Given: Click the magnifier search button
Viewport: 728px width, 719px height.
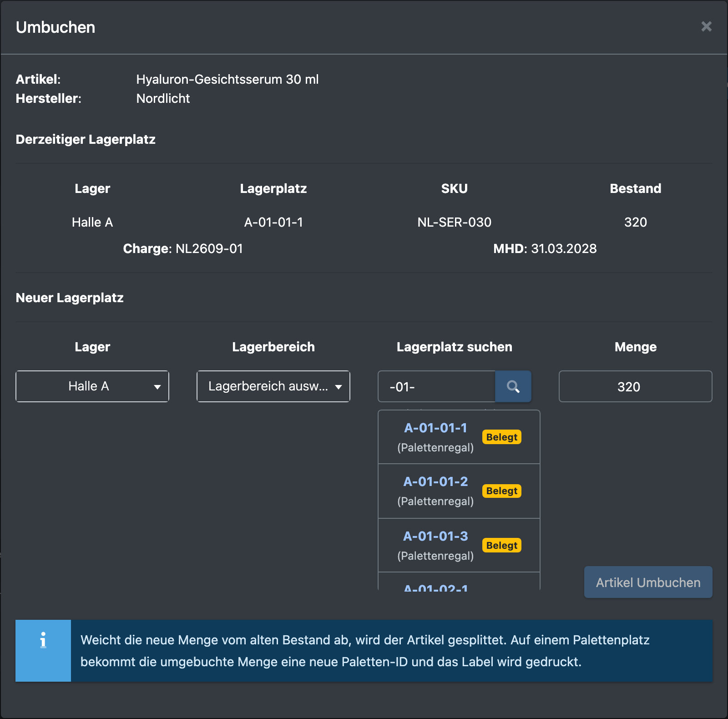Looking at the screenshot, I should [513, 386].
